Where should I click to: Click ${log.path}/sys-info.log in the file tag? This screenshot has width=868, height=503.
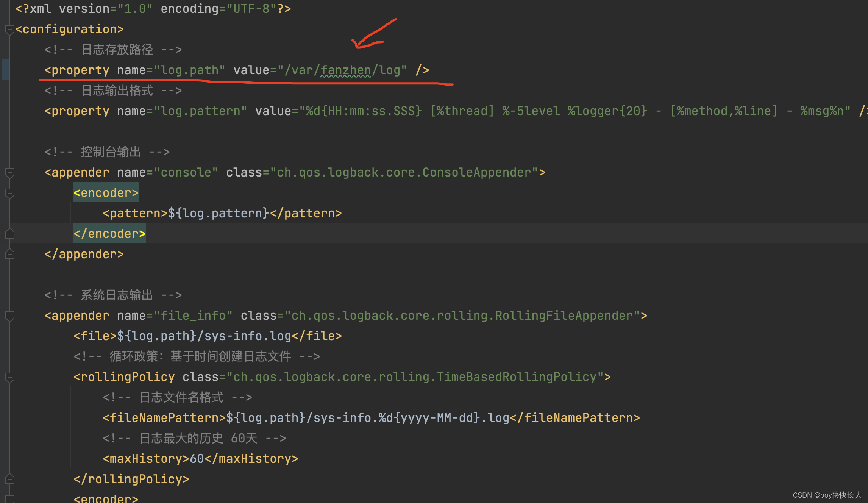point(204,336)
